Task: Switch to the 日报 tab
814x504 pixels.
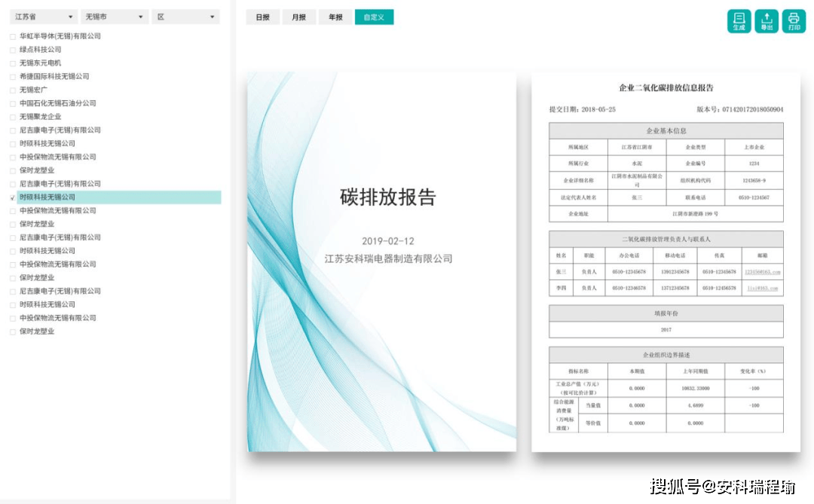Action: pos(263,17)
